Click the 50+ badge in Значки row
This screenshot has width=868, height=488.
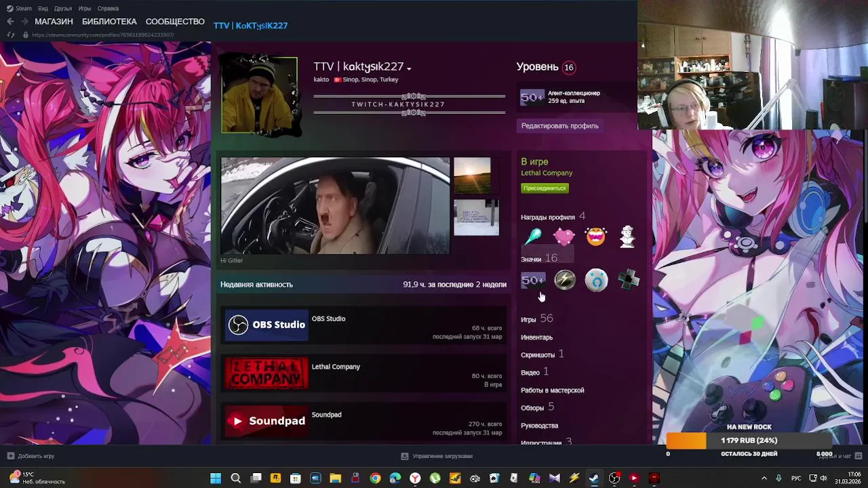click(532, 280)
